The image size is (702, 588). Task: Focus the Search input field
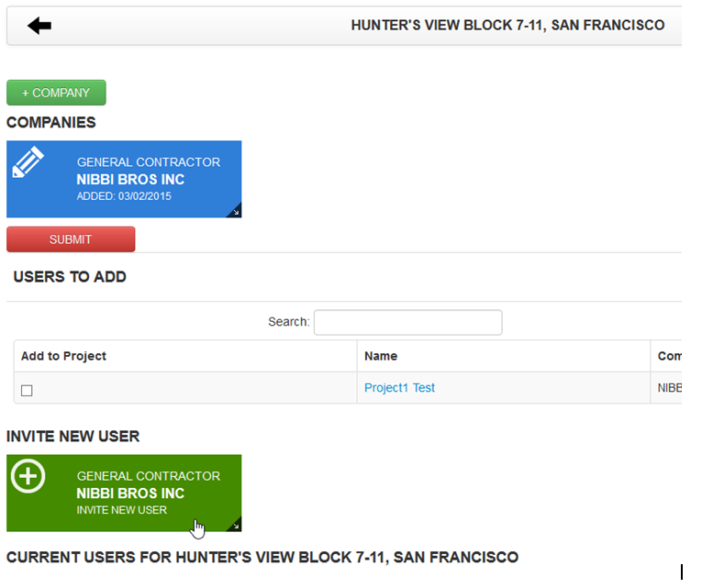click(407, 322)
